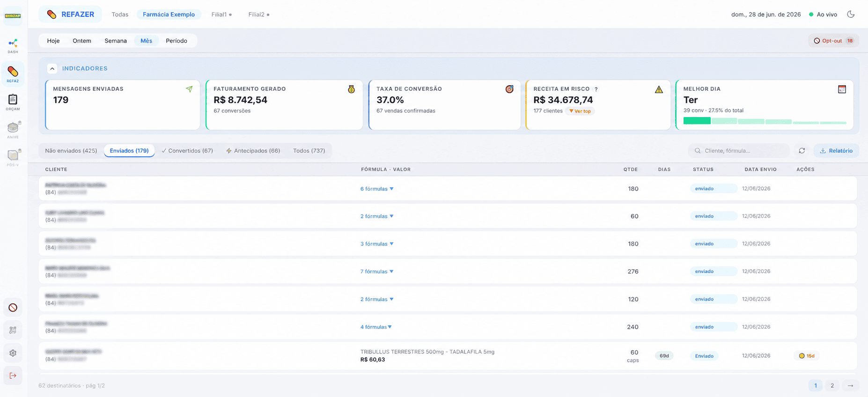Open the PÓS-V sidebar icon
The image size is (868, 397).
[x=13, y=158]
